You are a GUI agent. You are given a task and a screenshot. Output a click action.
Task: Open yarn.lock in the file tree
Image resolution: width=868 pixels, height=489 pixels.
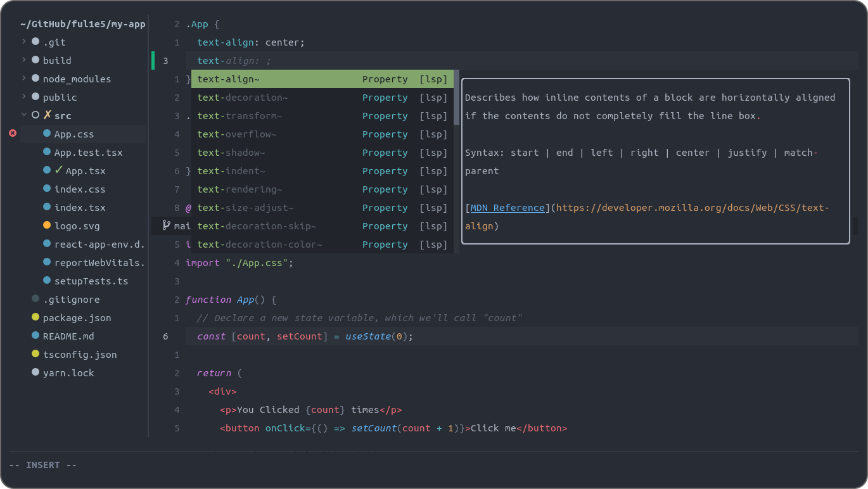tap(68, 373)
